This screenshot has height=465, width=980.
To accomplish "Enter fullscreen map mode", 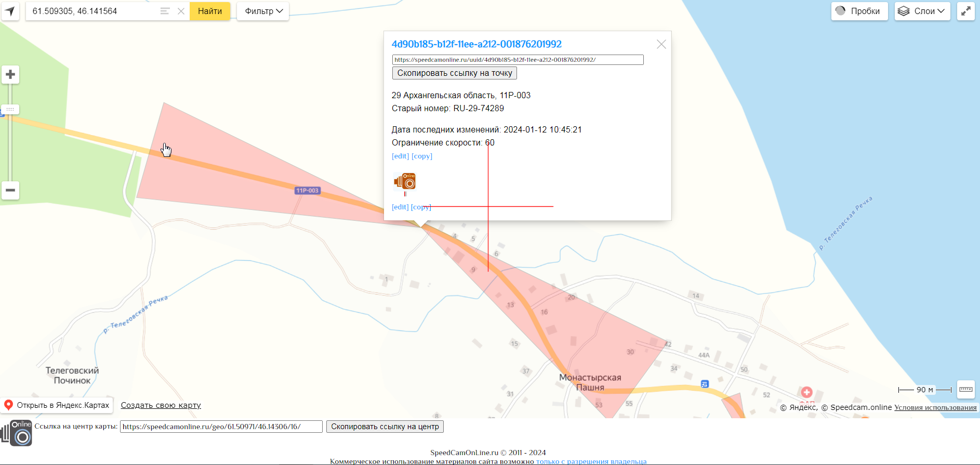I will point(965,11).
